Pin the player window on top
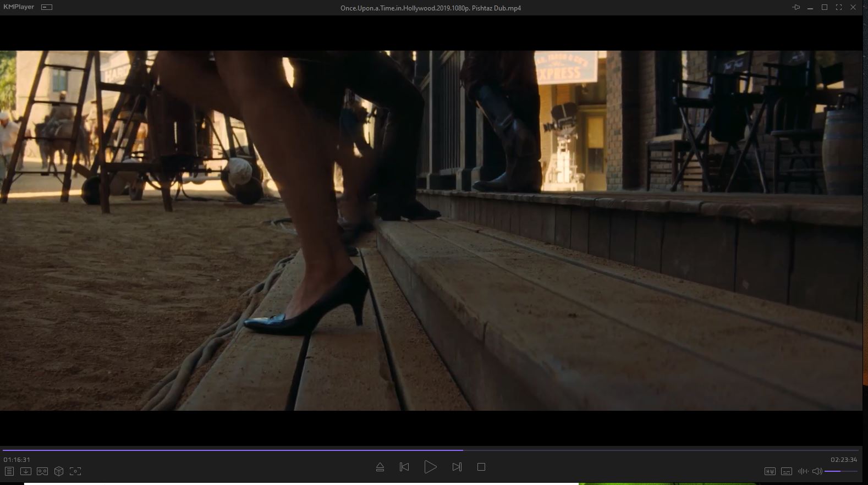The height and width of the screenshot is (485, 868). (796, 7)
